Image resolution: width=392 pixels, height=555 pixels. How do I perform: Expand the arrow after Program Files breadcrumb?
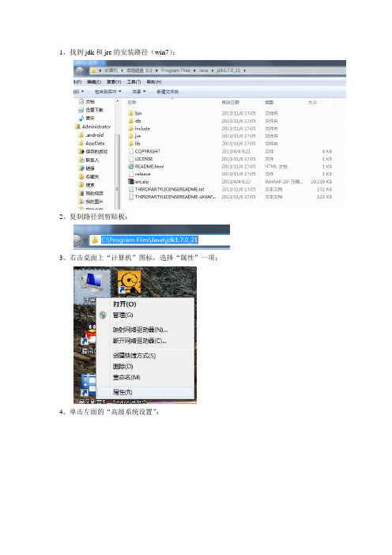click(194, 70)
